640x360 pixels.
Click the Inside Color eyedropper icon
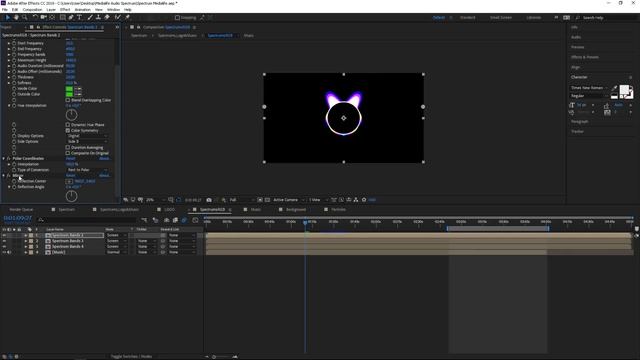point(78,89)
